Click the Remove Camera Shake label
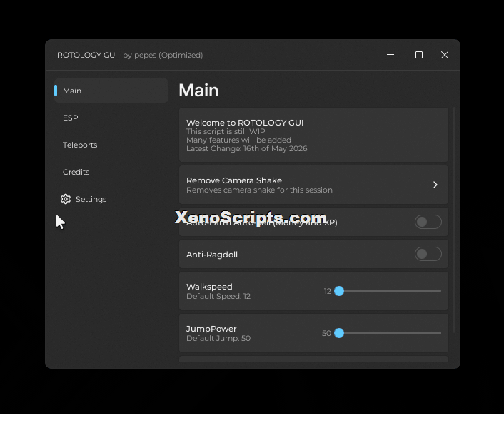 pos(234,180)
